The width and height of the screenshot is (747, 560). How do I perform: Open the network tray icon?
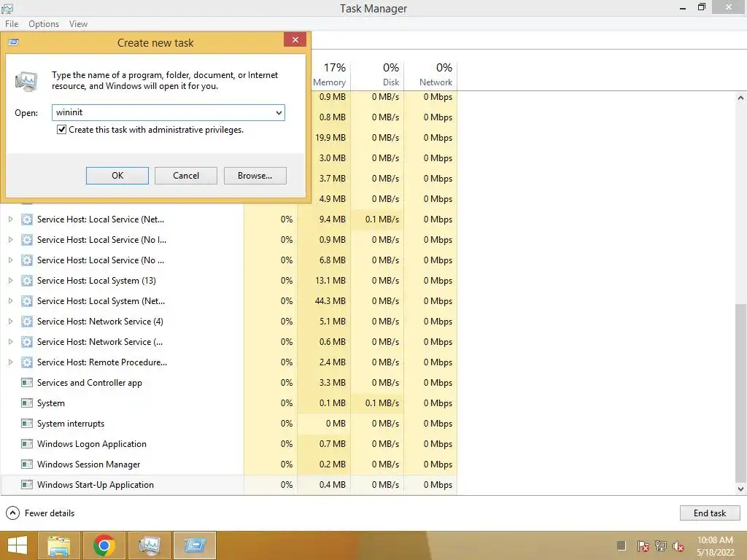pyautogui.click(x=661, y=546)
